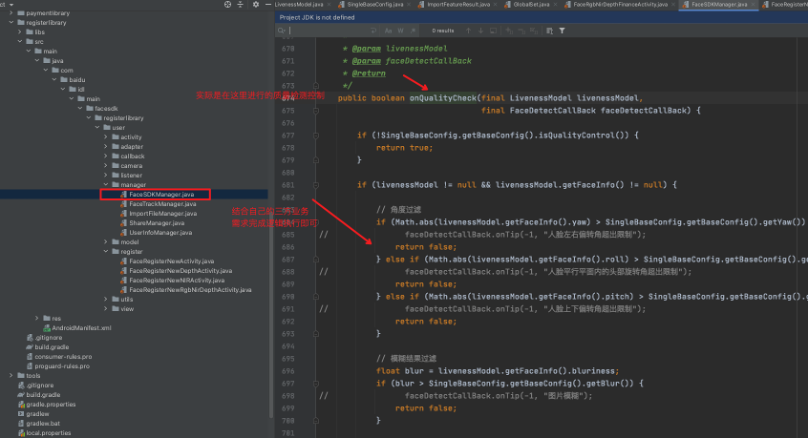Screen dimensions: 808x438
Task: Expand the model folder
Action: [x=106, y=242]
